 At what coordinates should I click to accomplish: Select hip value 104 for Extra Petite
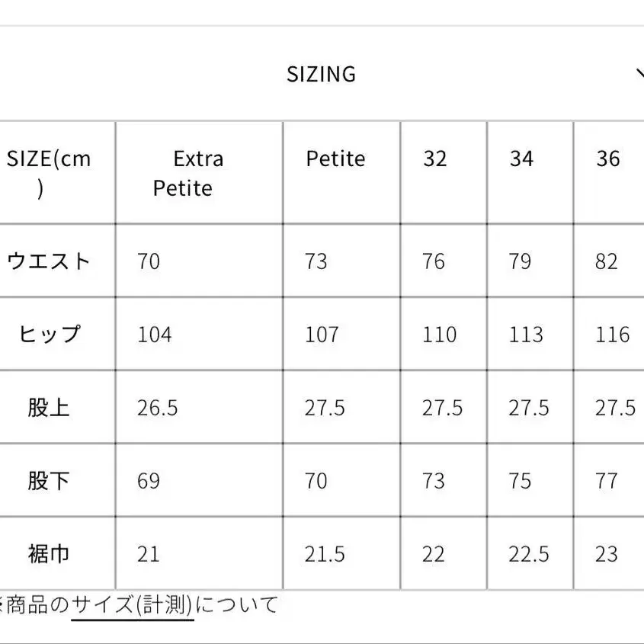155,335
